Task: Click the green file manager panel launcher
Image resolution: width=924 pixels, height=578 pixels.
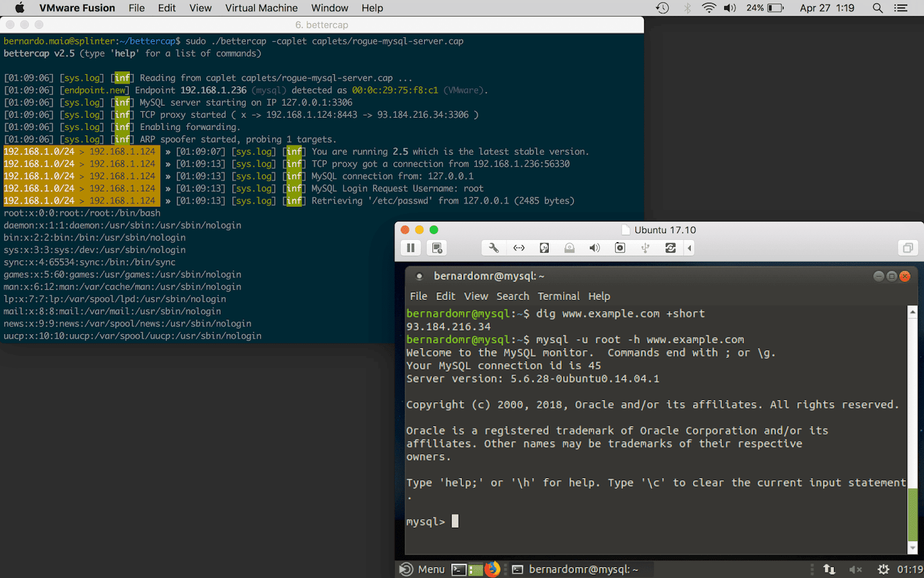Action: (475, 569)
